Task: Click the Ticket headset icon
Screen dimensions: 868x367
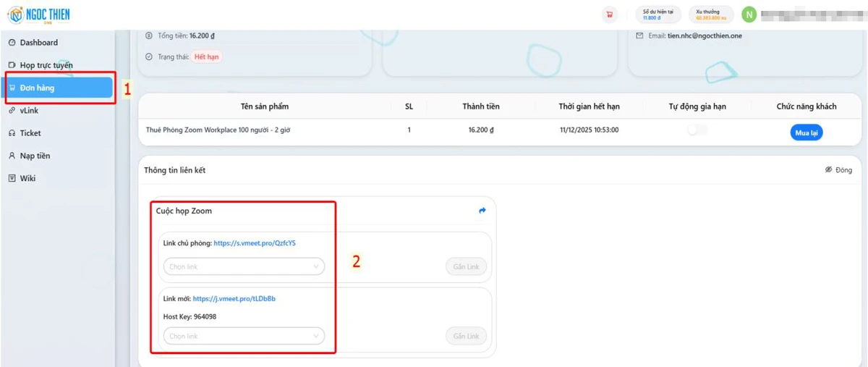Action: click(12, 133)
